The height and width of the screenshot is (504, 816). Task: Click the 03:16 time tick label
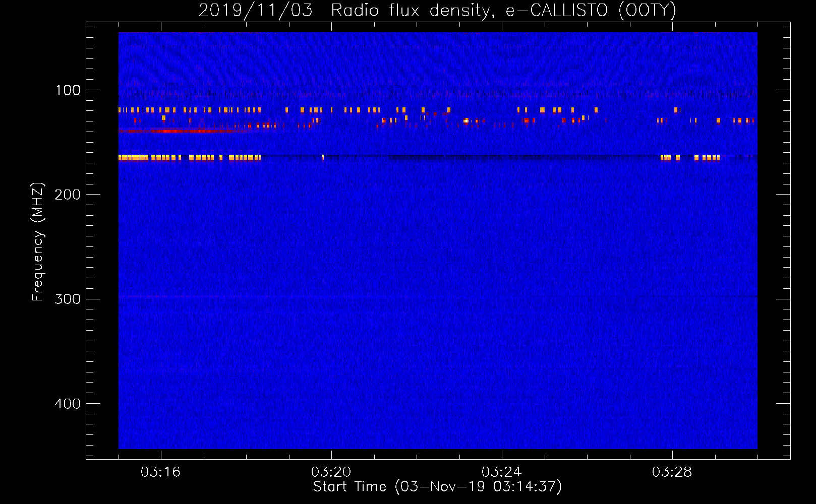161,472
